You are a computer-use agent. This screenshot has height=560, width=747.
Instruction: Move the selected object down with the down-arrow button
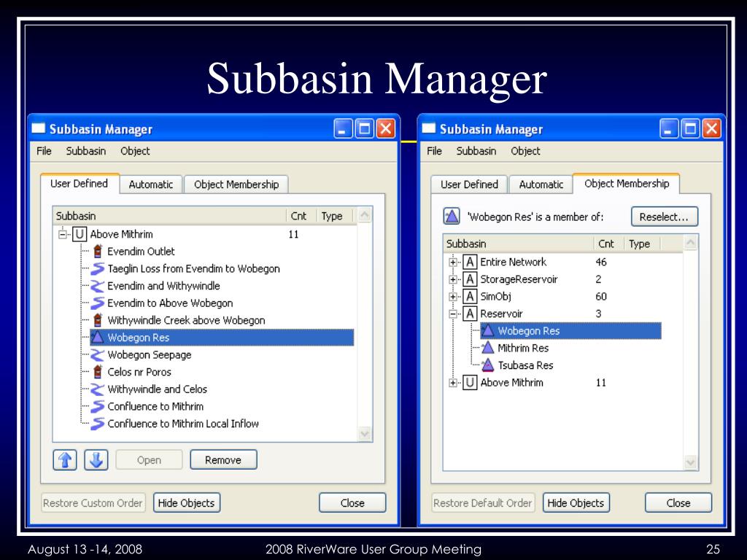[96, 460]
